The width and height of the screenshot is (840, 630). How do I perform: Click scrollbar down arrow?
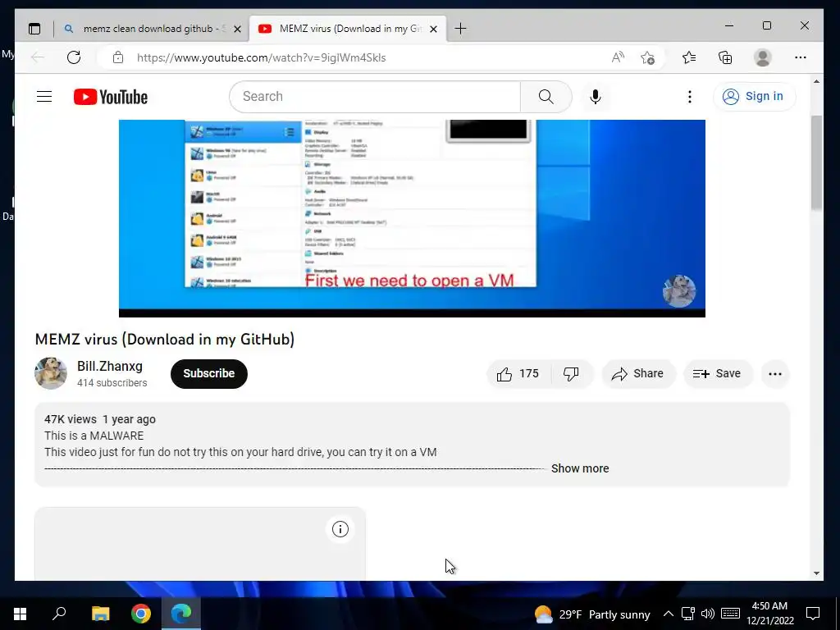point(816,573)
